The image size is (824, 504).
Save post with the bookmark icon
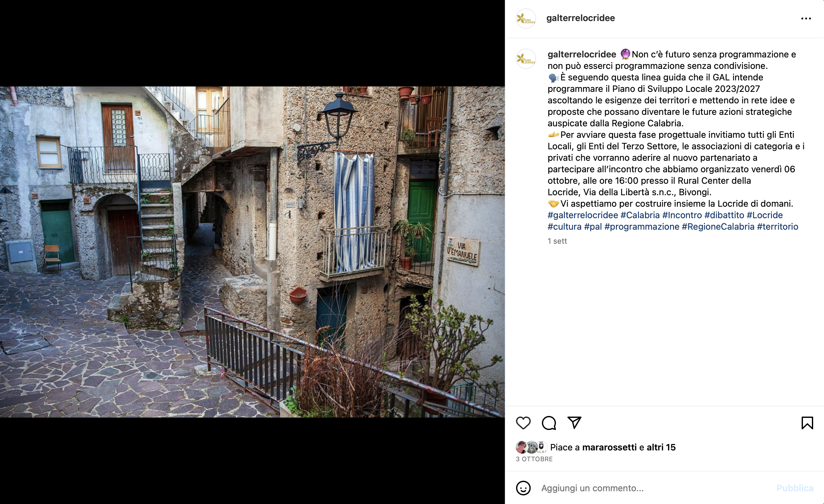click(x=807, y=423)
